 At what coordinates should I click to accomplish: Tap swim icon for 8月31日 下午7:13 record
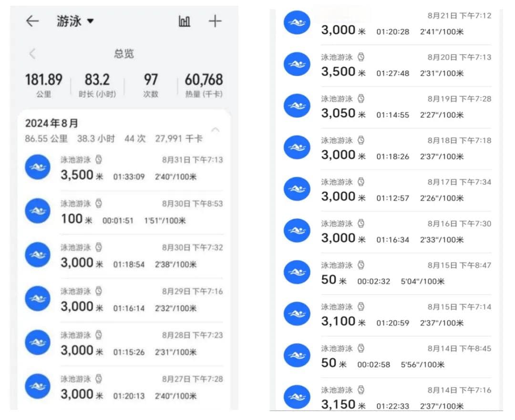[38, 167]
